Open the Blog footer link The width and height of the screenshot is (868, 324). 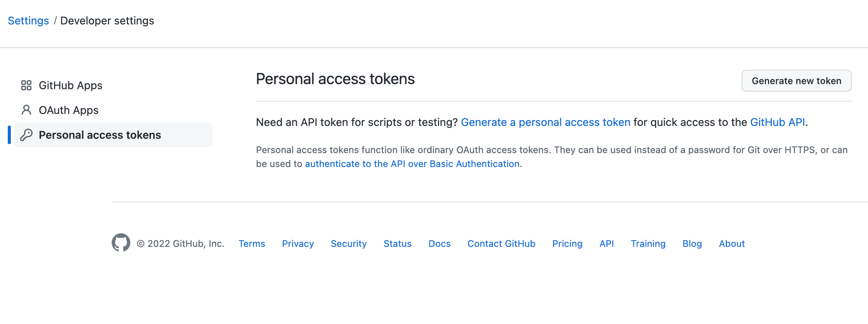pyautogui.click(x=692, y=244)
